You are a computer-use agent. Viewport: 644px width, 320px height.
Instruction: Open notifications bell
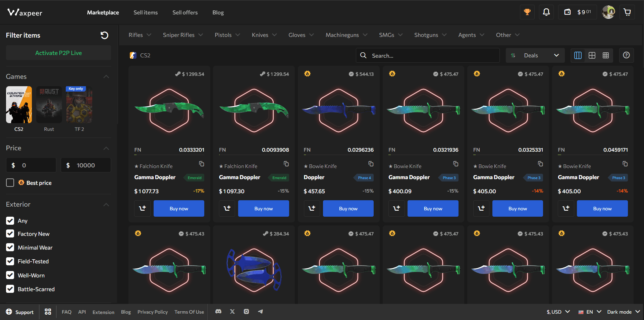coord(546,12)
